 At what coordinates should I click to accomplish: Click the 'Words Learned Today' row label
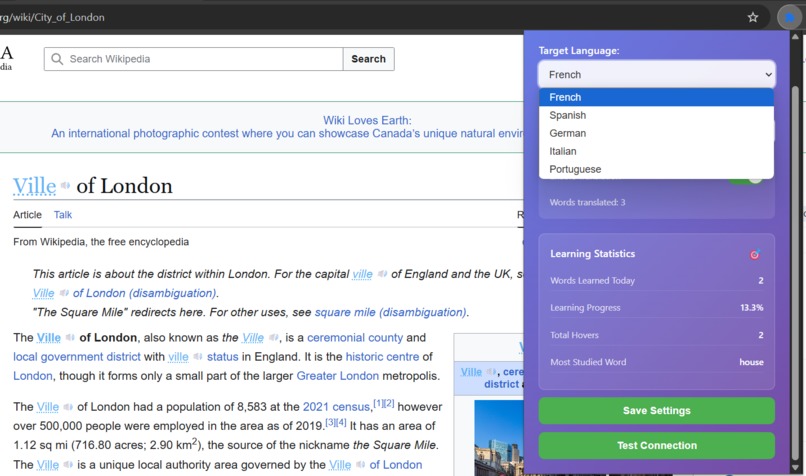tap(592, 281)
